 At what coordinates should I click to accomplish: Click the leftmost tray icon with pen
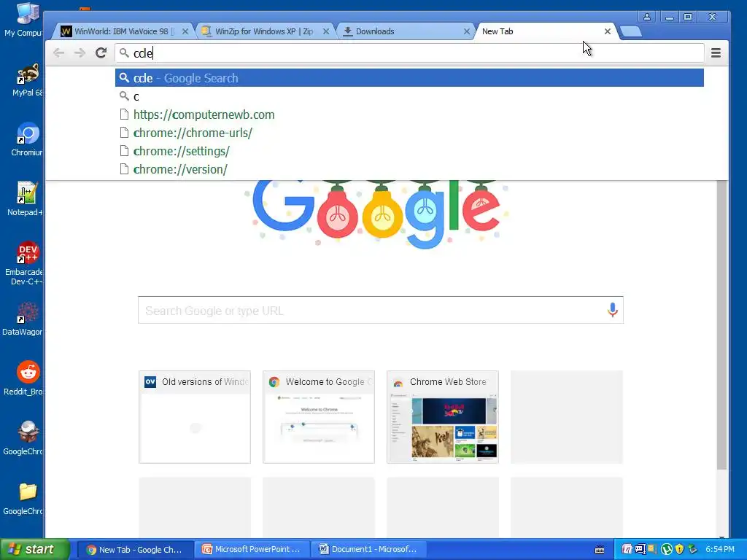627,550
